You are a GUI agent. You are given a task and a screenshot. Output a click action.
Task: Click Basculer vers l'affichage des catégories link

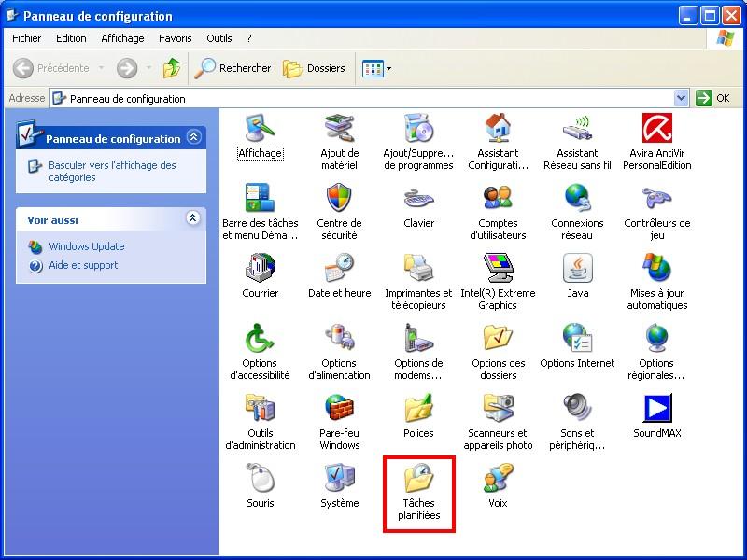coord(112,171)
